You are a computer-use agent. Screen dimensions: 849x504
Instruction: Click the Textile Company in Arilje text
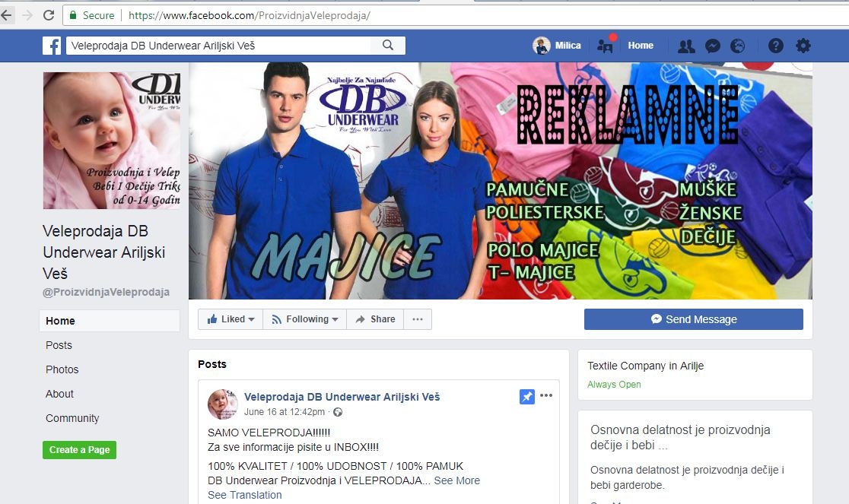645,366
